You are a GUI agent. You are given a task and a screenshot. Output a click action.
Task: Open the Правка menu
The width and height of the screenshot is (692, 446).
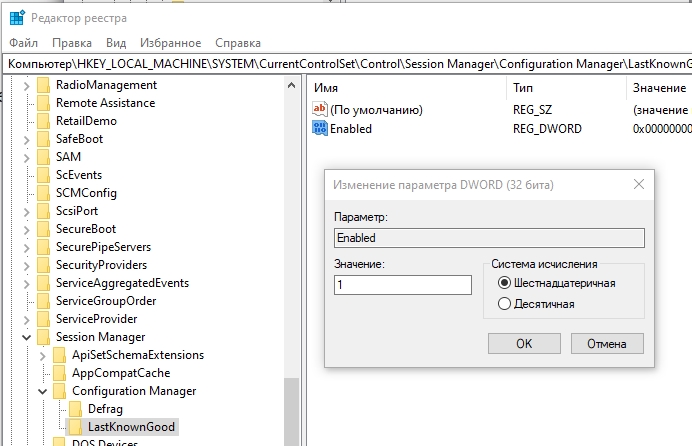click(x=71, y=43)
